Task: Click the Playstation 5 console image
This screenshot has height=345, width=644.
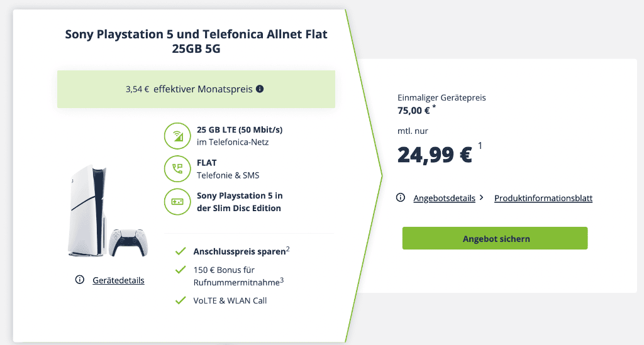Action: [x=87, y=211]
